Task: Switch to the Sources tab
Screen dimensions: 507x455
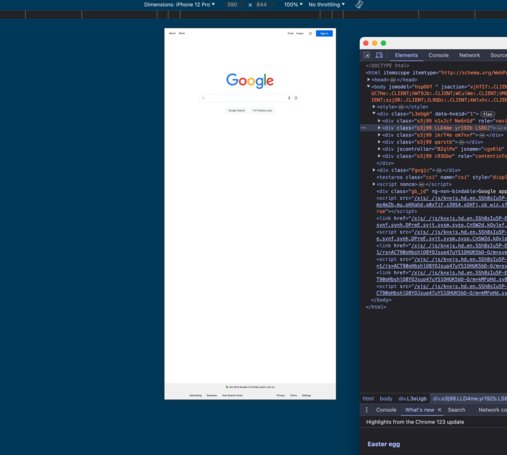Action: coord(498,55)
